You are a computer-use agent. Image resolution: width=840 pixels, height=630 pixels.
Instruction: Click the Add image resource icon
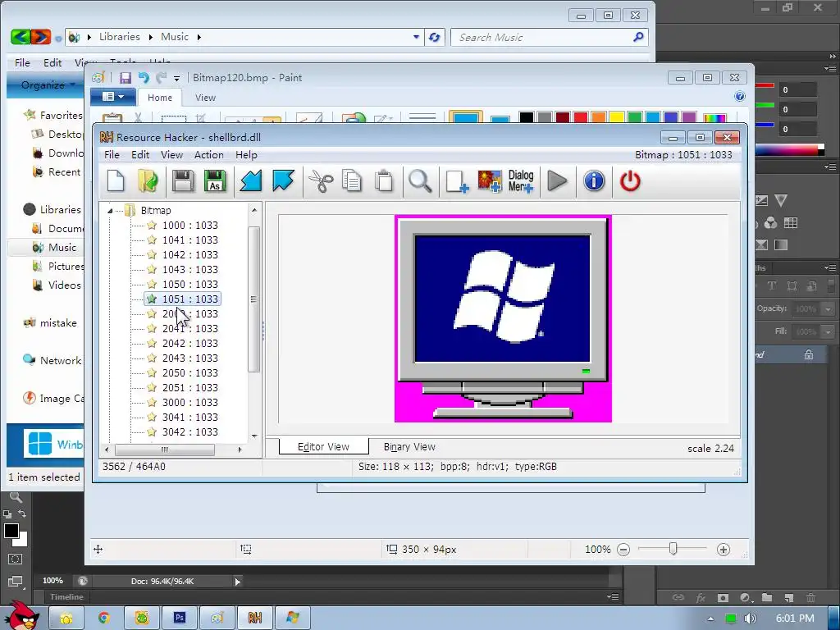[x=489, y=181]
